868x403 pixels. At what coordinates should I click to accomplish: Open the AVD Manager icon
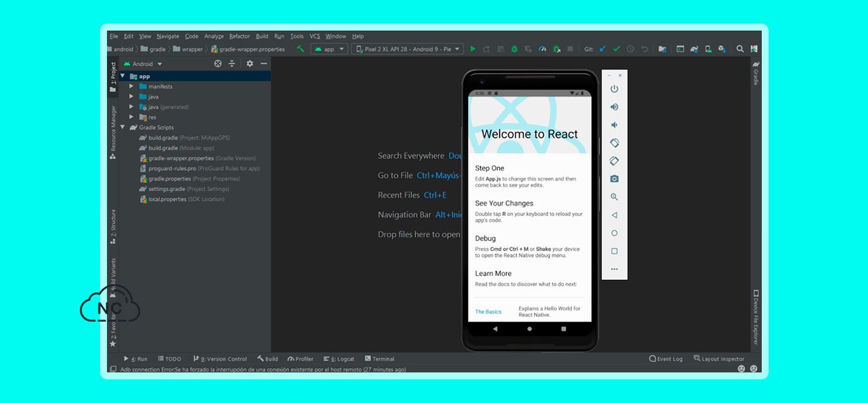pos(708,49)
